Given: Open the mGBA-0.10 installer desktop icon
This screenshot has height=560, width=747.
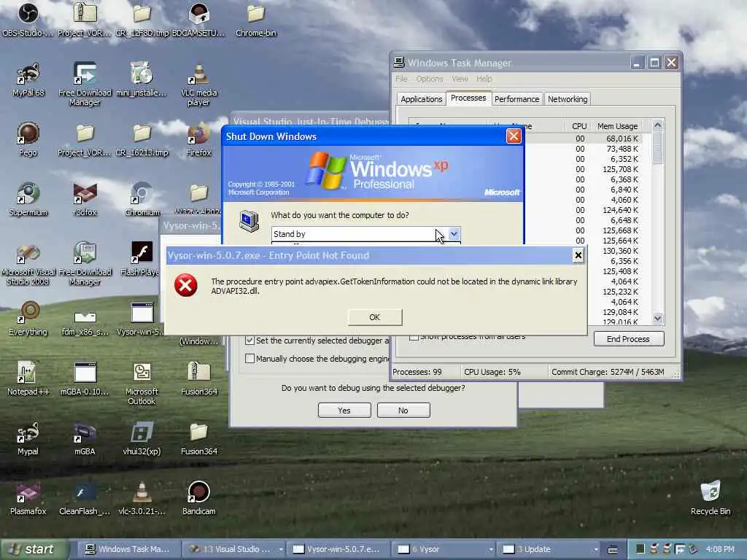Looking at the screenshot, I should tap(85, 378).
